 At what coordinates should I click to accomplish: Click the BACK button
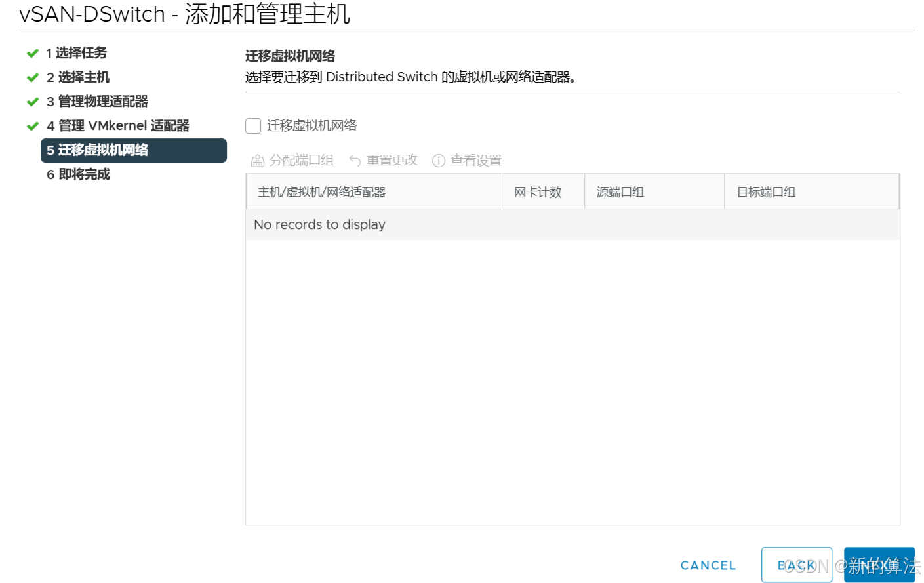pyautogui.click(x=797, y=565)
